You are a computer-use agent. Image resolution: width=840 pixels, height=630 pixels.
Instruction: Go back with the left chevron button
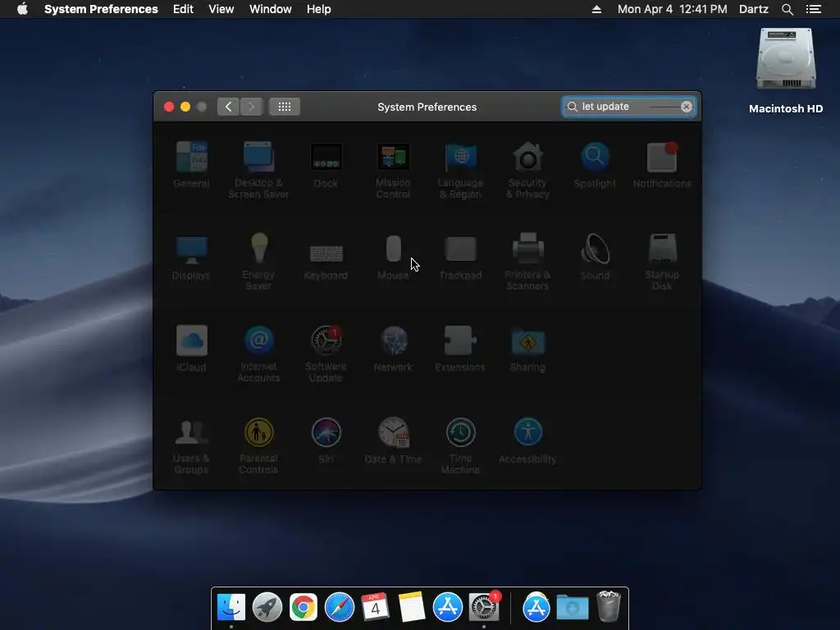[x=228, y=107]
